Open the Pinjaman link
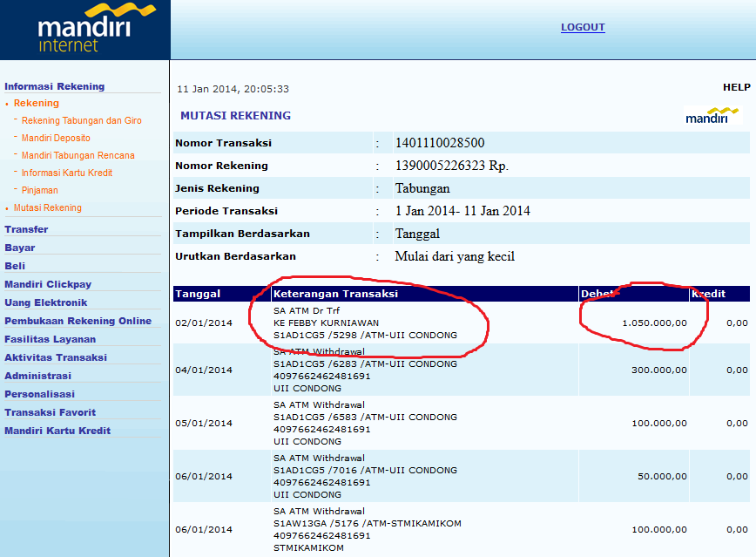Screen dimensions: 756x557 [x=39, y=190]
